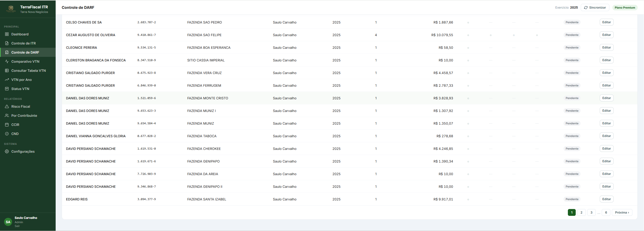Viewport: 644px width, 231px height.
Task: Check fourth installment for CEZAR AUGUSTO DE OLIVEIRA
Action: (x=537, y=35)
